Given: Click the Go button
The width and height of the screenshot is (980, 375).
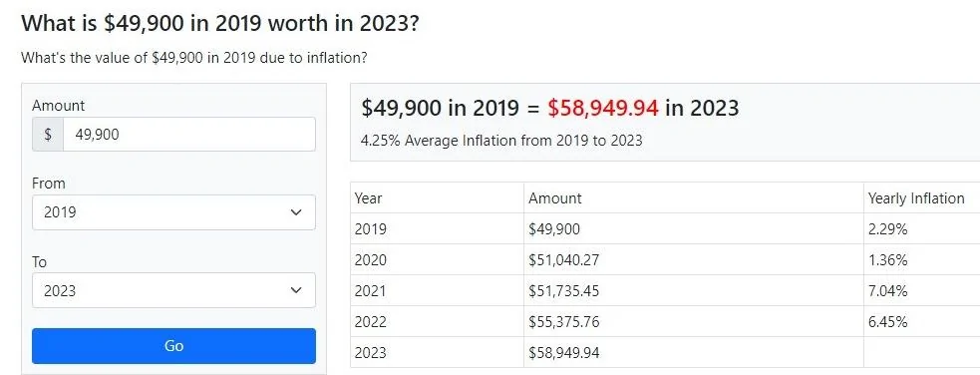Looking at the screenshot, I should 173,346.
